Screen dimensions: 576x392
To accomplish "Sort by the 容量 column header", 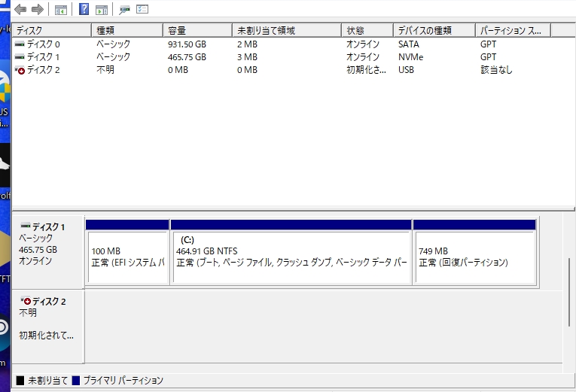I will pos(197,30).
